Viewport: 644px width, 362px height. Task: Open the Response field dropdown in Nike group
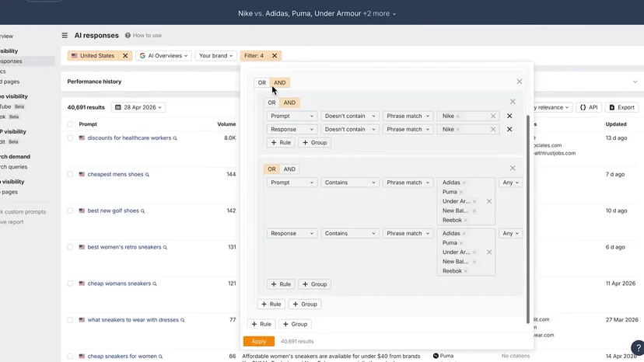pyautogui.click(x=292, y=129)
